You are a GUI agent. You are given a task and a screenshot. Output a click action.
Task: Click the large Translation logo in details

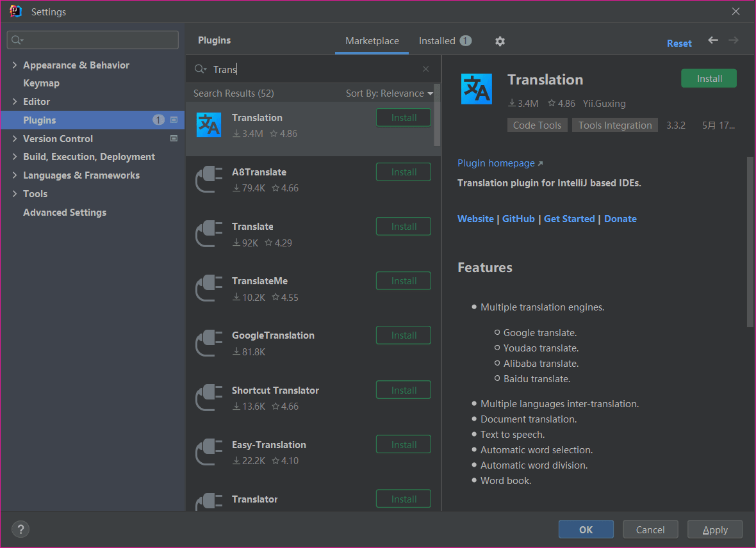tap(477, 89)
